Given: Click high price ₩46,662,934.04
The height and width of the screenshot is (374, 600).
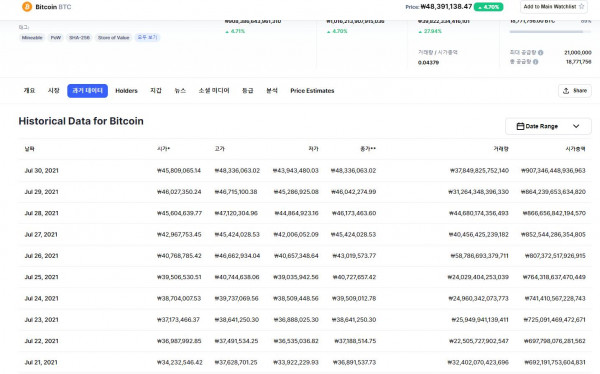Looking at the screenshot, I should tap(237, 256).
